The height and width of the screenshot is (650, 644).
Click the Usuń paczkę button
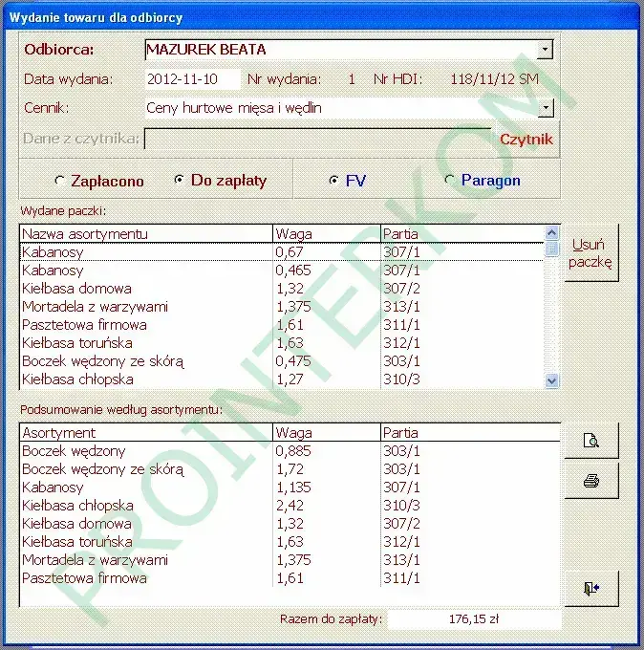[x=590, y=253]
